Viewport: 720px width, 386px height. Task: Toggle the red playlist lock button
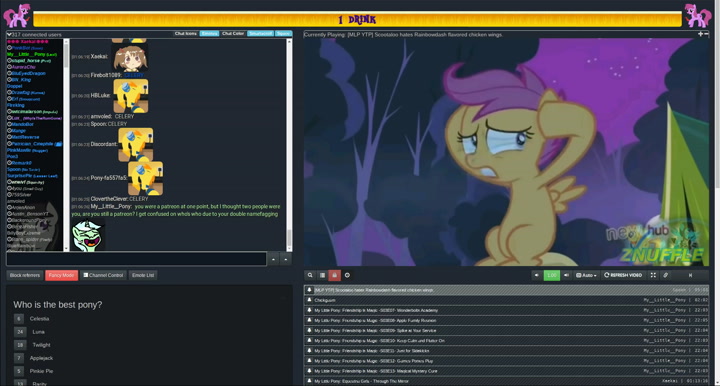(x=334, y=275)
